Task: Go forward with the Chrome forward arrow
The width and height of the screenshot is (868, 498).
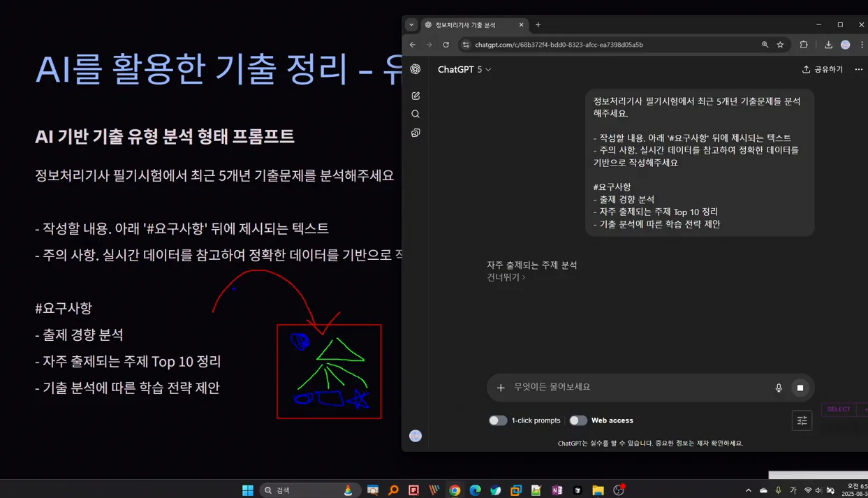Action: (x=429, y=45)
